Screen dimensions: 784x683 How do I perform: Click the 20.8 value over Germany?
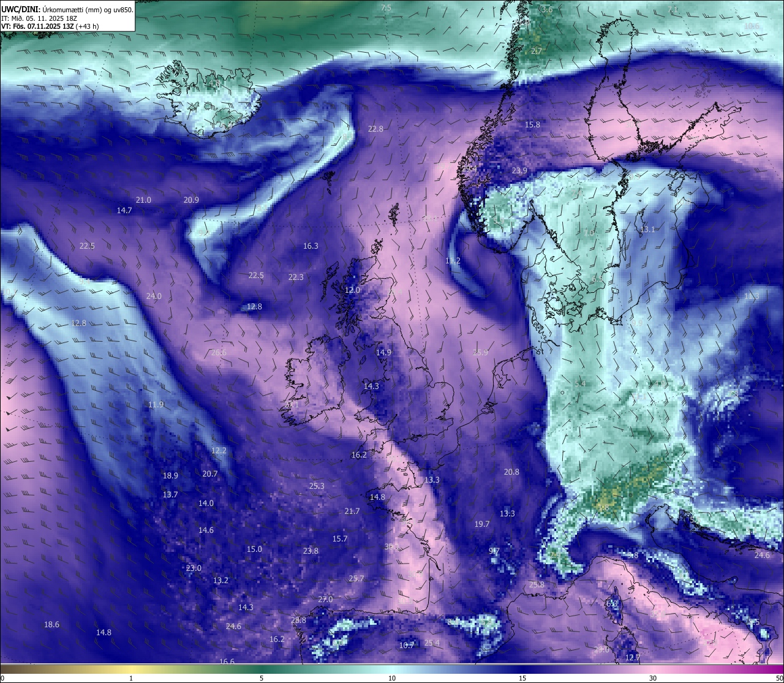tap(511, 472)
